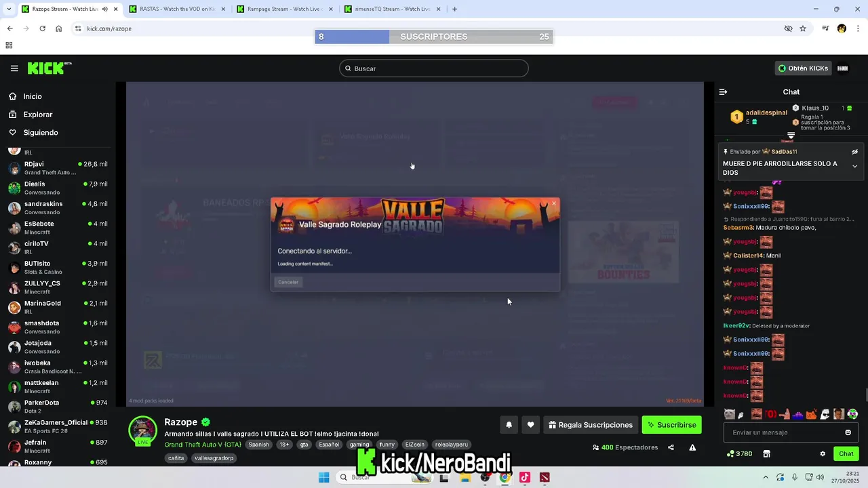
Task: Open Siguiendo in sidebar
Action: pyautogui.click(x=40, y=133)
